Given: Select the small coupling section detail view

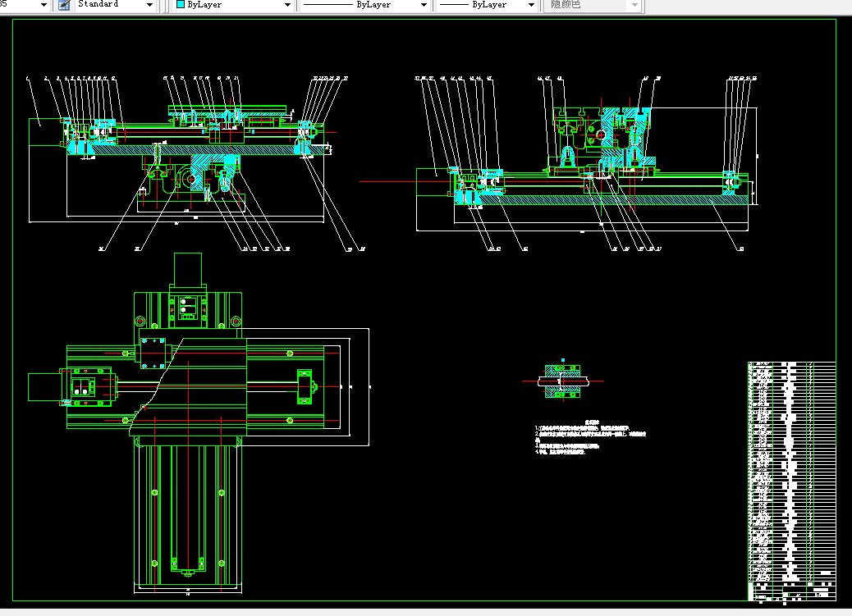Looking at the screenshot, I should tap(562, 381).
